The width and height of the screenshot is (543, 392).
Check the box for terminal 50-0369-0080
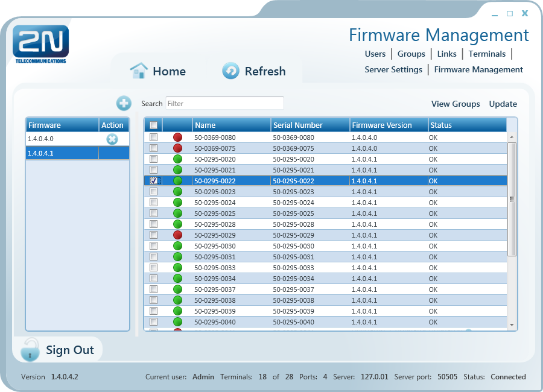[153, 137]
